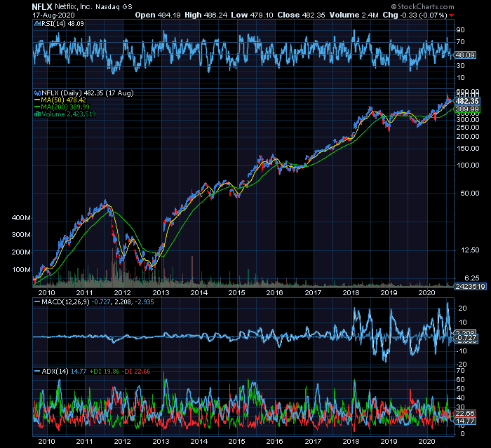Click the Close 482.35 header value
The height and width of the screenshot is (448, 491).
[x=301, y=15]
